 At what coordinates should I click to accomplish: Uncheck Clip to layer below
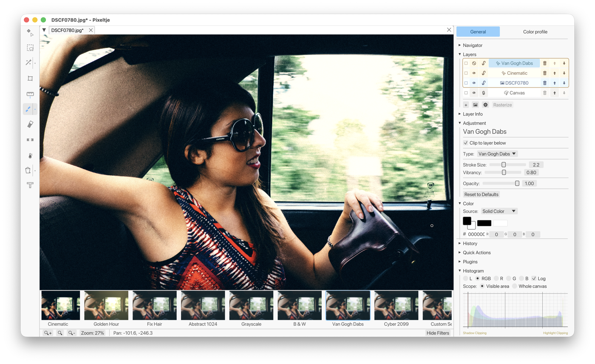466,143
